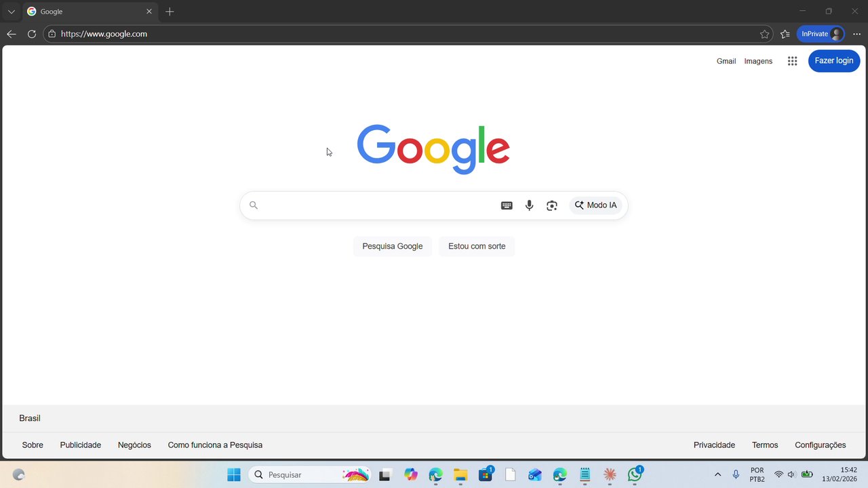Open the volume tray icon
The image size is (868, 488).
pyautogui.click(x=791, y=474)
